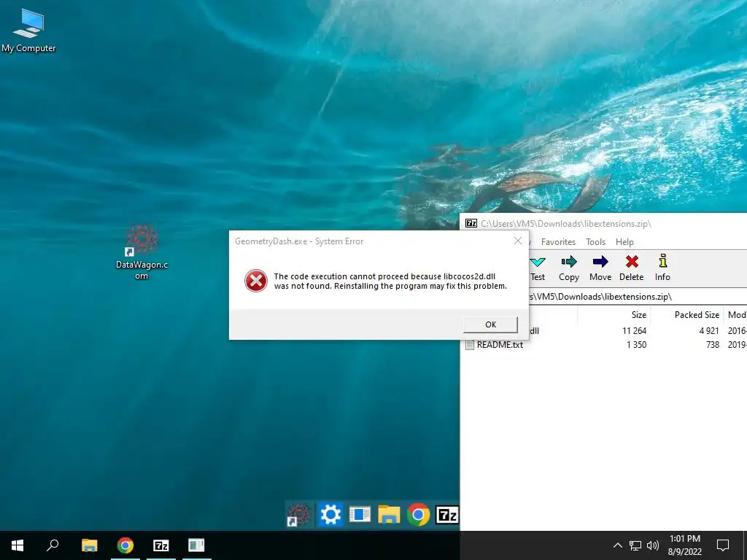
Task: Open the Windows Start menu
Action: [18, 545]
